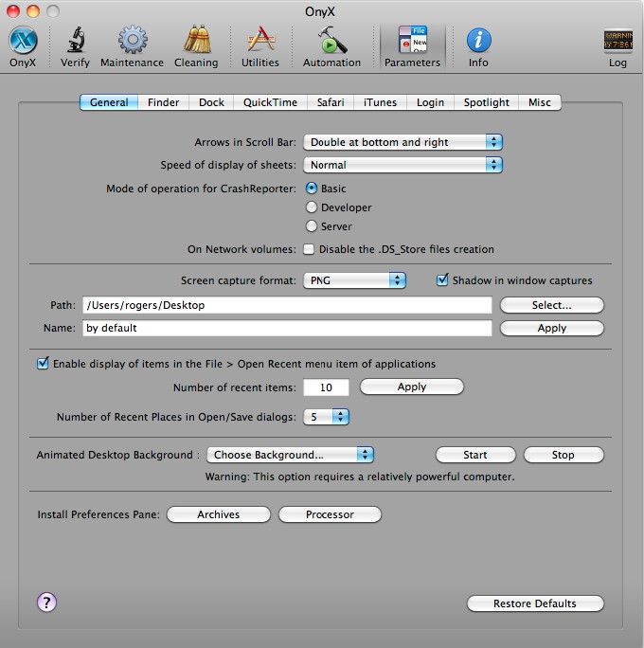The image size is (644, 648).
Task: Open Screen capture format PNG dropdown
Action: [x=354, y=280]
